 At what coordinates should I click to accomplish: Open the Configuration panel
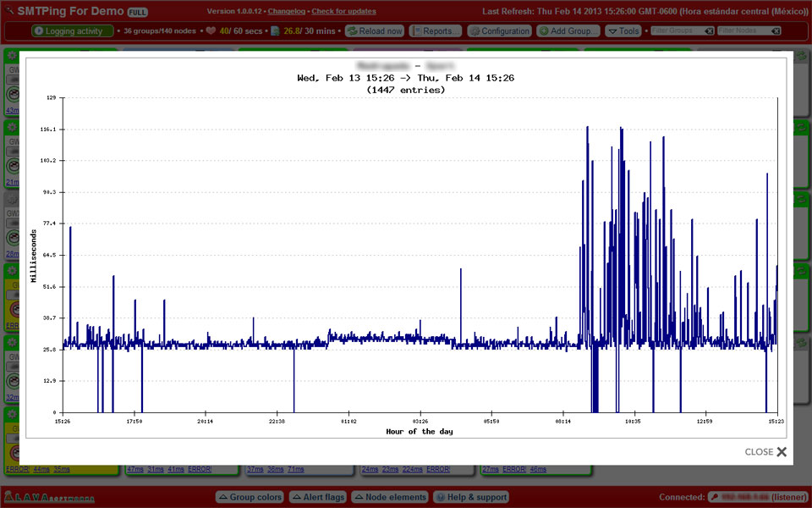(499, 31)
